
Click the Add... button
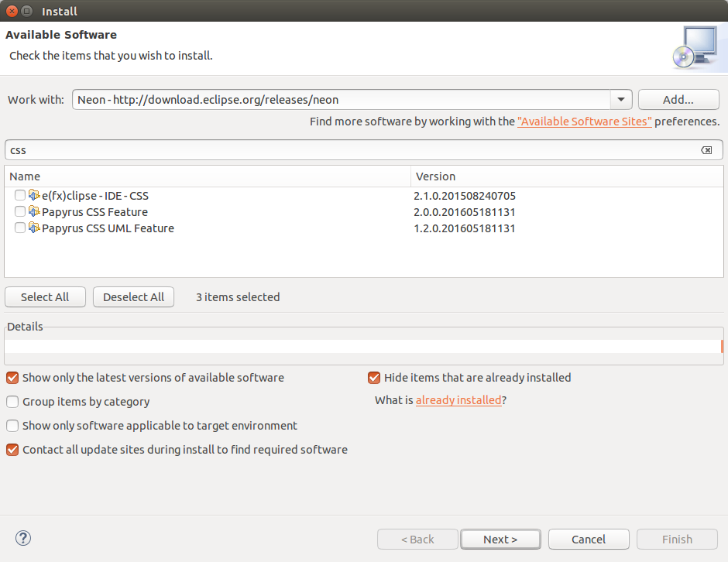[x=678, y=99]
